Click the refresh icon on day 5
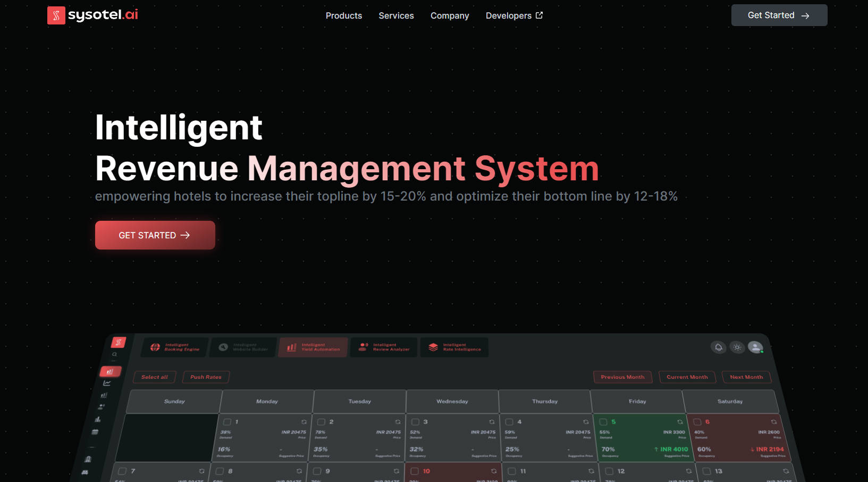868x482 pixels. [680, 422]
